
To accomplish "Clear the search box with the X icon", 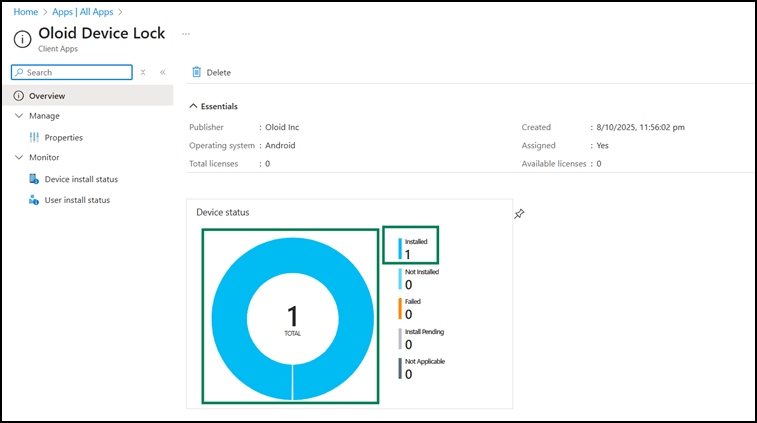I will click(x=143, y=72).
